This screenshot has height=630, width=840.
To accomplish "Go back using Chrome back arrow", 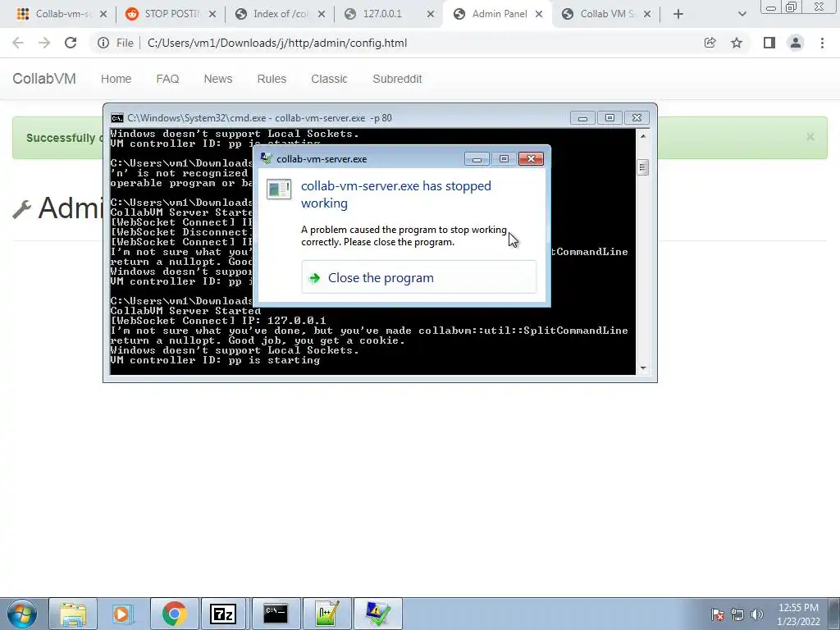I will [x=18, y=43].
